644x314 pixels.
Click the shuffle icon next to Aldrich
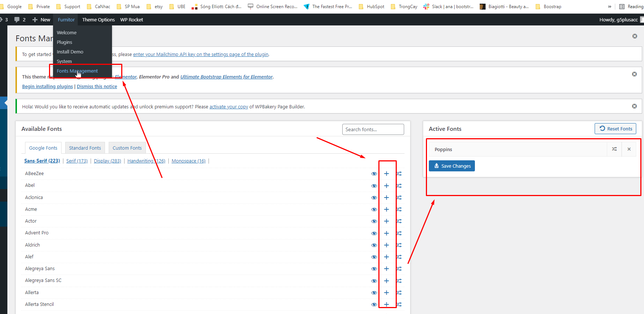(399, 245)
